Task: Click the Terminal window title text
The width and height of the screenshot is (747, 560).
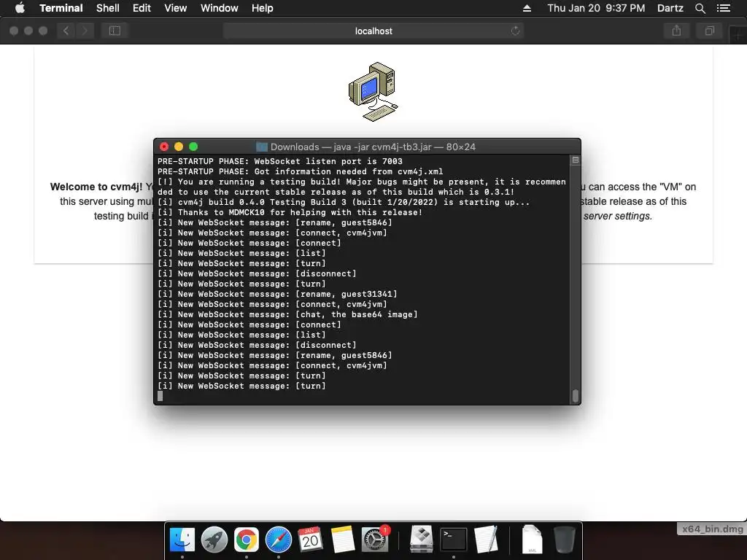Action: (373, 147)
